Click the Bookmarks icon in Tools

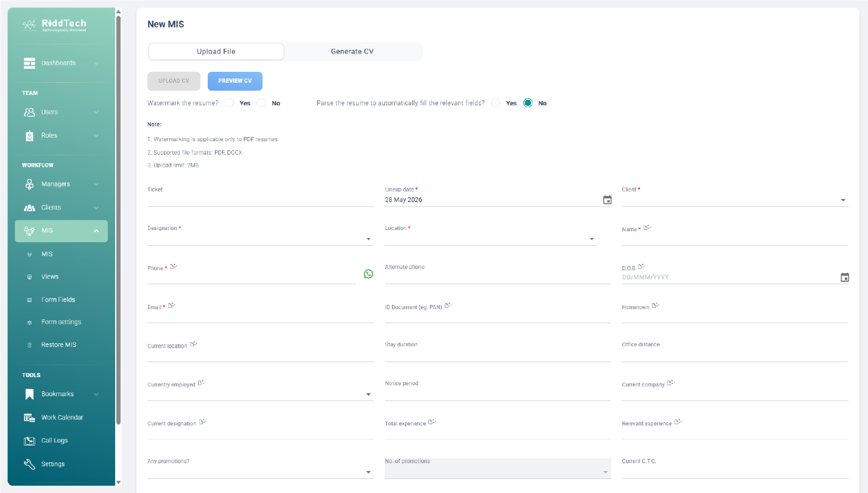click(x=29, y=394)
